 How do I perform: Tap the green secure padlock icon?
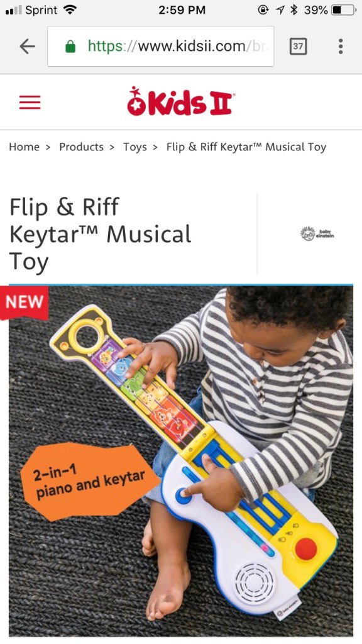coord(70,47)
